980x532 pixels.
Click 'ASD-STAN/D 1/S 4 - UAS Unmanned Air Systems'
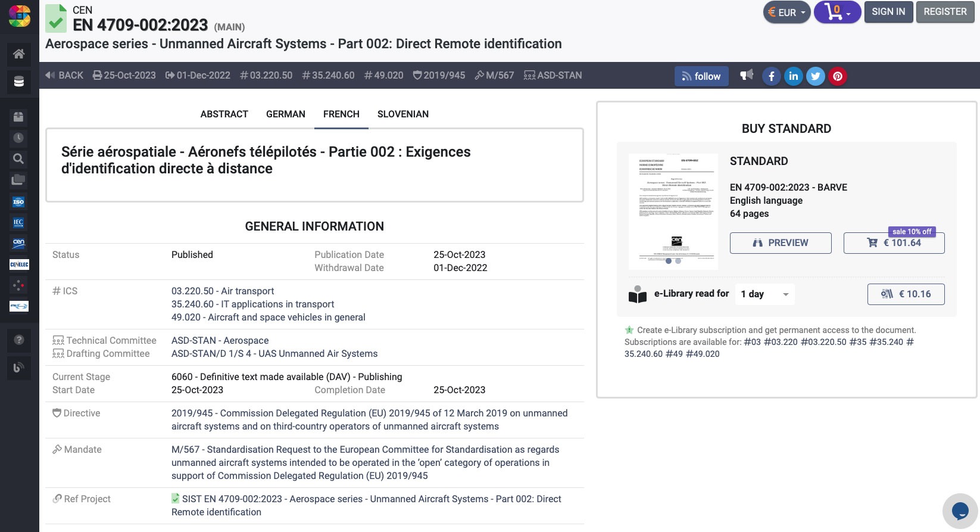pos(274,354)
